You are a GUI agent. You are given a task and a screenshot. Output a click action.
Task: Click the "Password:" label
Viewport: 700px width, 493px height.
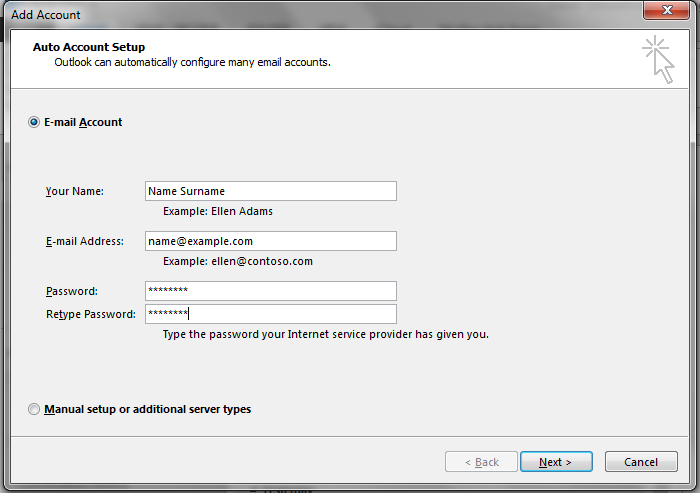tap(72, 291)
